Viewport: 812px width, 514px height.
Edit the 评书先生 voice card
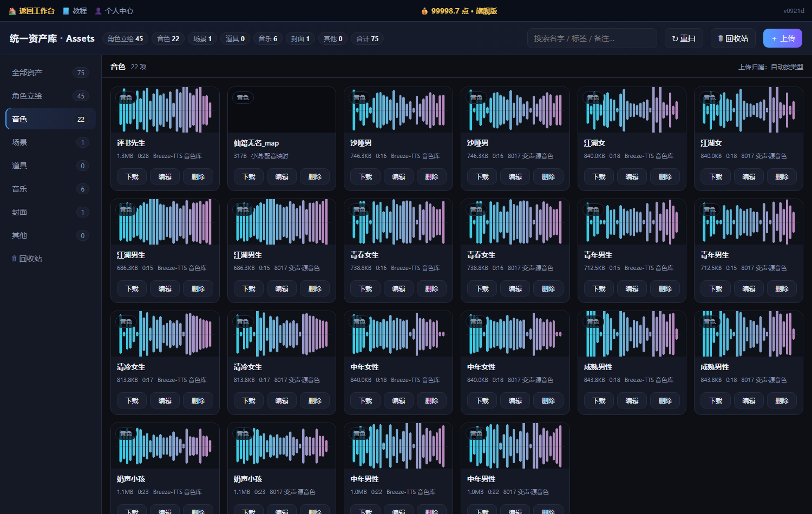point(165,177)
